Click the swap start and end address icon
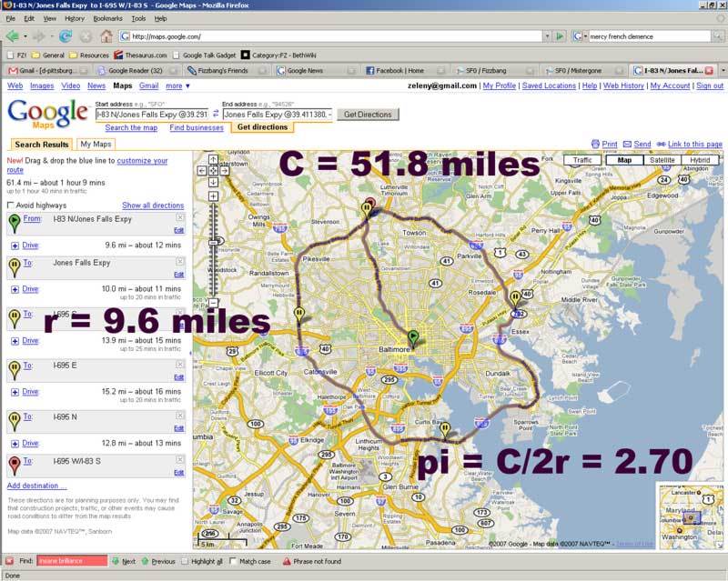Image resolution: width=728 pixels, height=581 pixels. (x=216, y=115)
